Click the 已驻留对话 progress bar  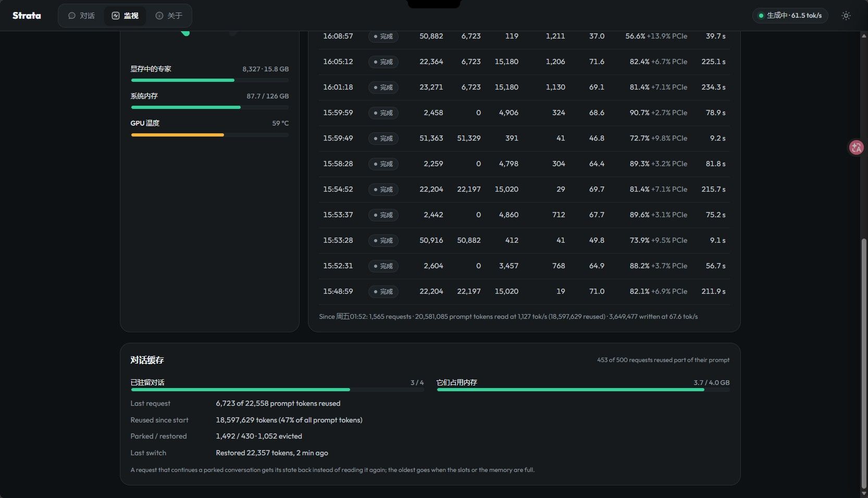[x=277, y=390]
